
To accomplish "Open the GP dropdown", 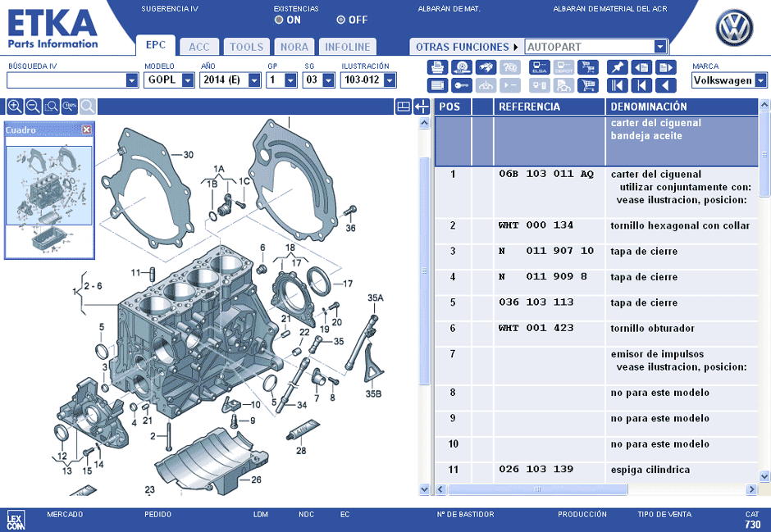I will pyautogui.click(x=290, y=80).
